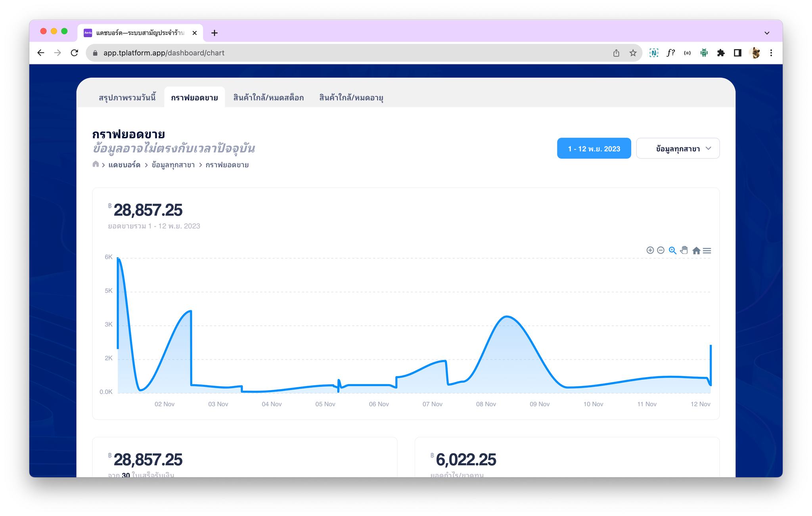Open the สินค้าใกล้/หมดสต็อก tab
This screenshot has height=516, width=812.
(x=268, y=97)
